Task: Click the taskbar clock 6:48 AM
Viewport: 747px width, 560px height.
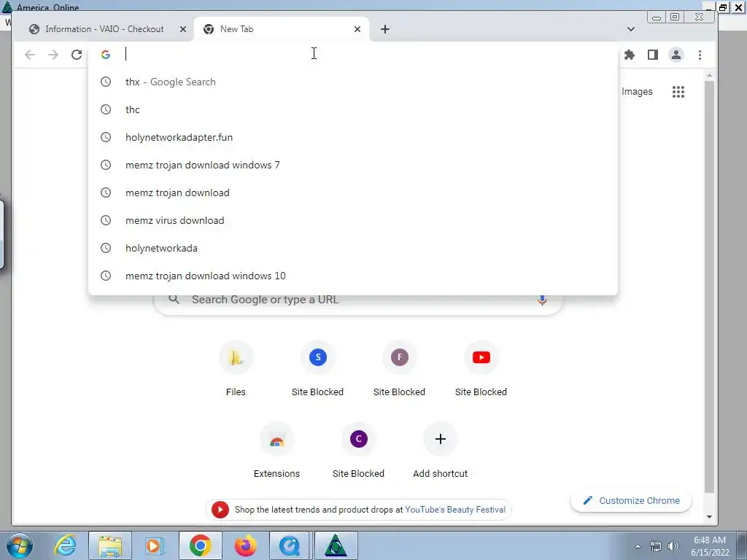Action: [x=709, y=540]
